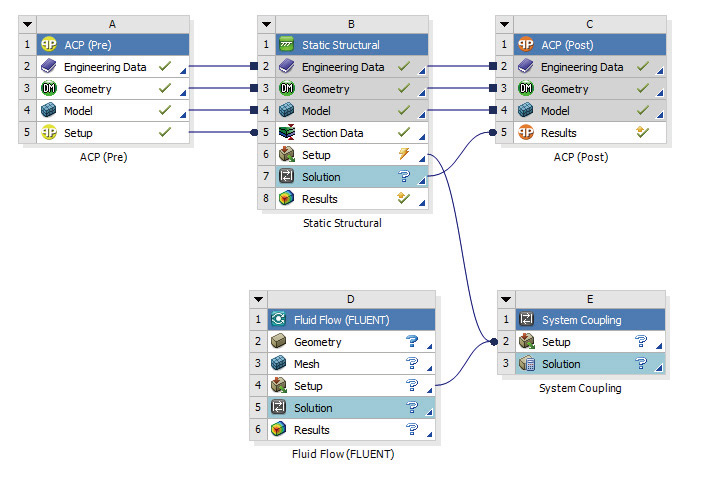716x482 pixels.
Task: Select Fluid Flow (FLUENT) title cell
Action: click(351, 320)
